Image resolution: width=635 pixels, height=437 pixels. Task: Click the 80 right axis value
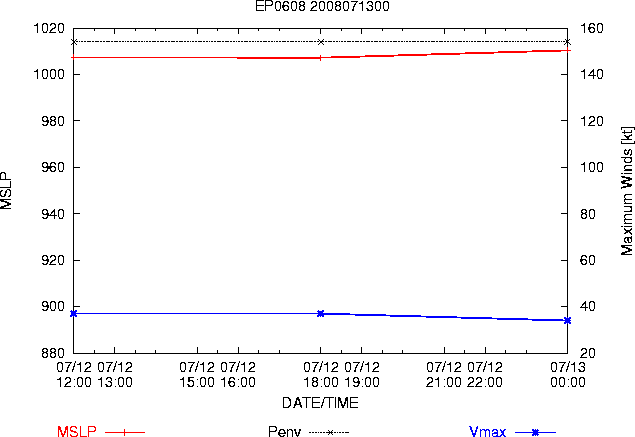(588, 214)
